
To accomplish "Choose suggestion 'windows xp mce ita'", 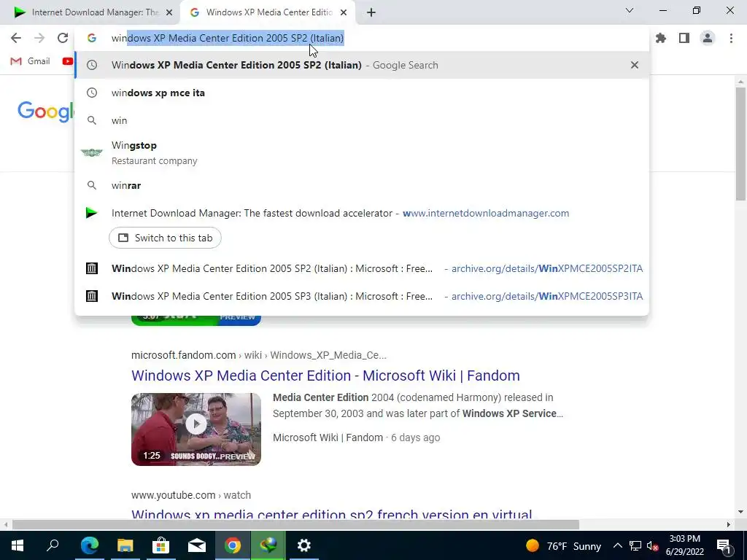I will tap(362, 93).
